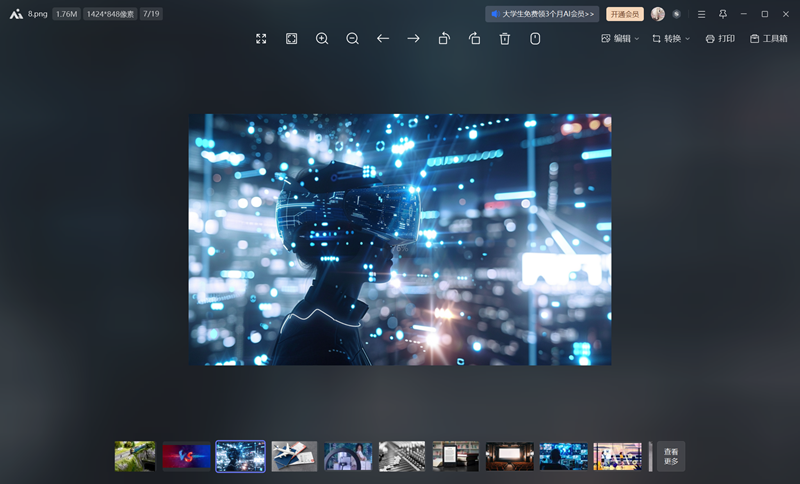Open the 工具箱 toolbox
This screenshot has width=800, height=484.
(x=768, y=38)
